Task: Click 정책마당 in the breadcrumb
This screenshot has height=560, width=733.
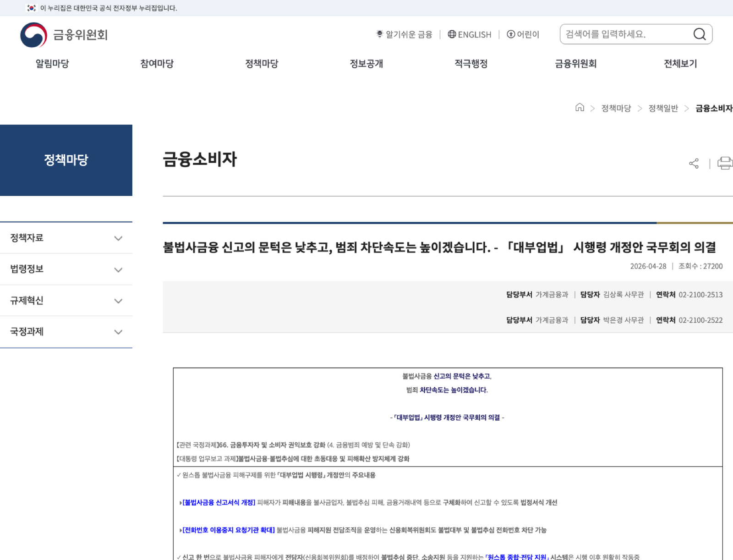Action: 616,108
